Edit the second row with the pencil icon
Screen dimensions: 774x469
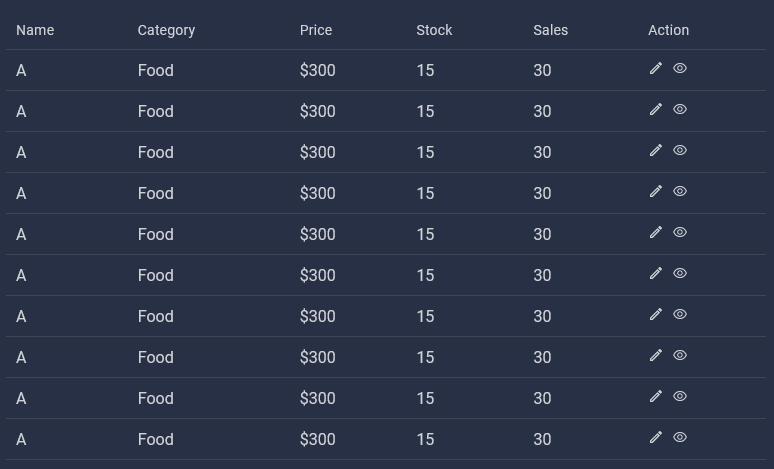tap(656, 109)
